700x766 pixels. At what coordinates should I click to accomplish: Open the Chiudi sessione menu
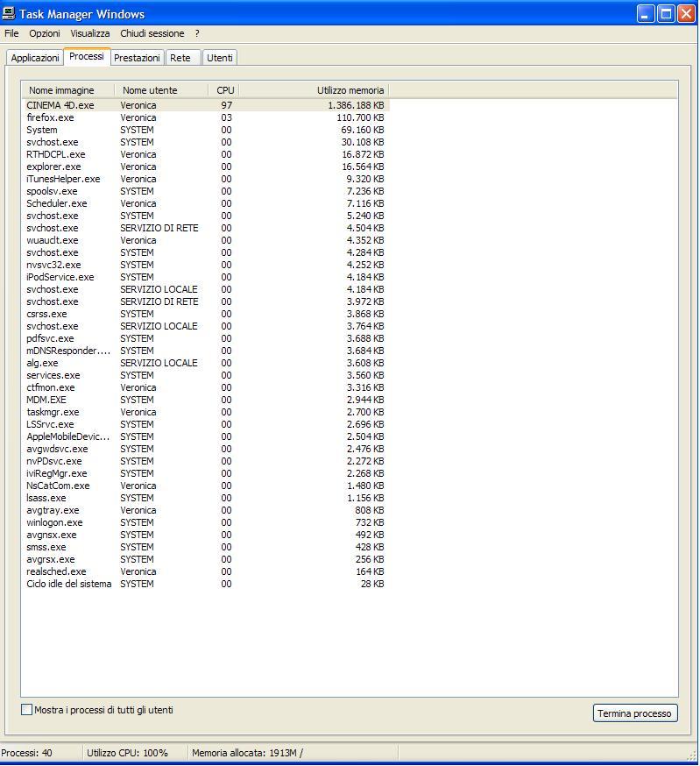(152, 33)
